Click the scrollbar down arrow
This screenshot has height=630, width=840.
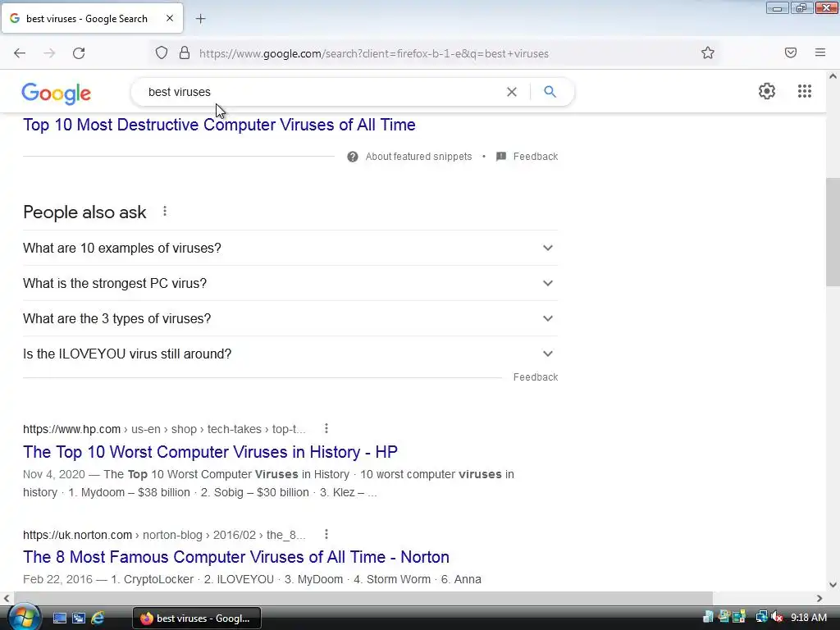[x=833, y=584]
